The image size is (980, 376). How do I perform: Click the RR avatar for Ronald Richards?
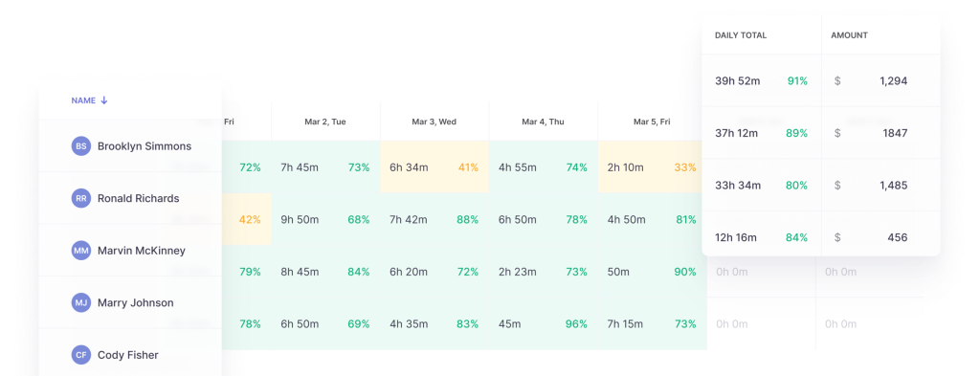(81, 199)
